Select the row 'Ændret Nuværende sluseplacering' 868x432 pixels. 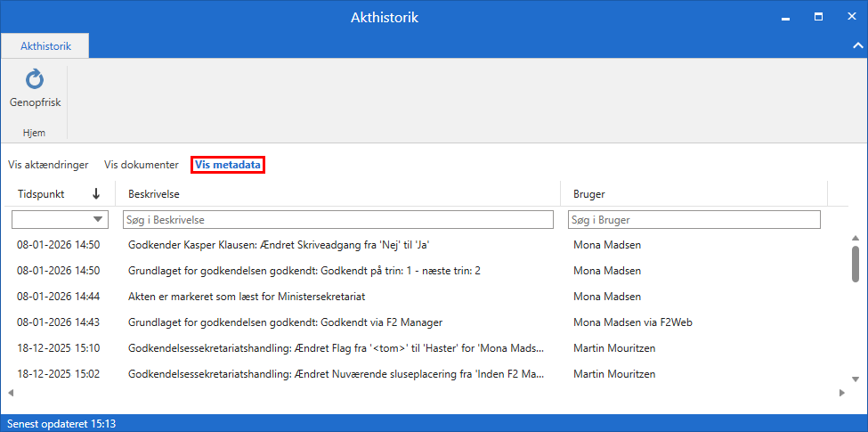[426, 374]
